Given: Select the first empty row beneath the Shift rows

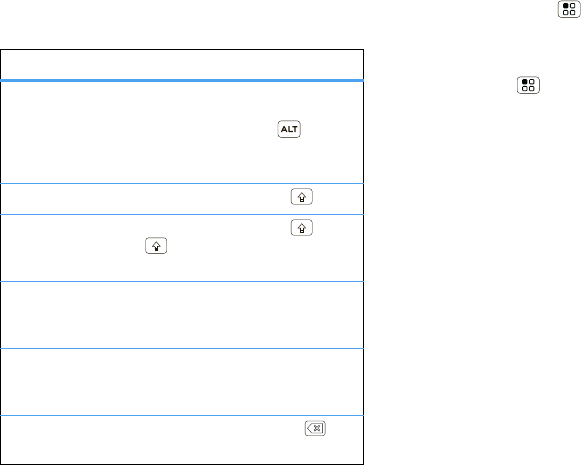Looking at the screenshot, I should tap(182, 315).
